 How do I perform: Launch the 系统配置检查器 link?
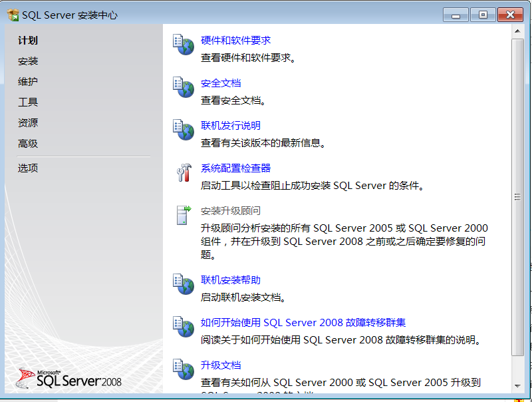(x=235, y=168)
